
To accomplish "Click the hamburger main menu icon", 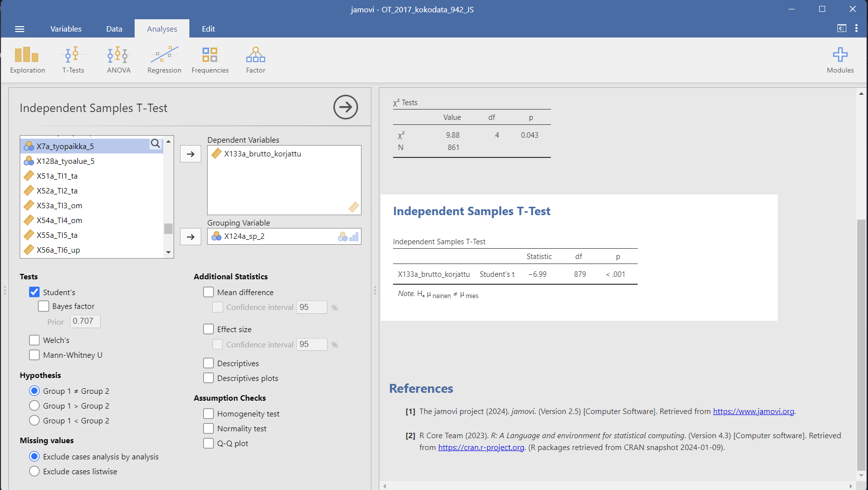I will point(20,29).
